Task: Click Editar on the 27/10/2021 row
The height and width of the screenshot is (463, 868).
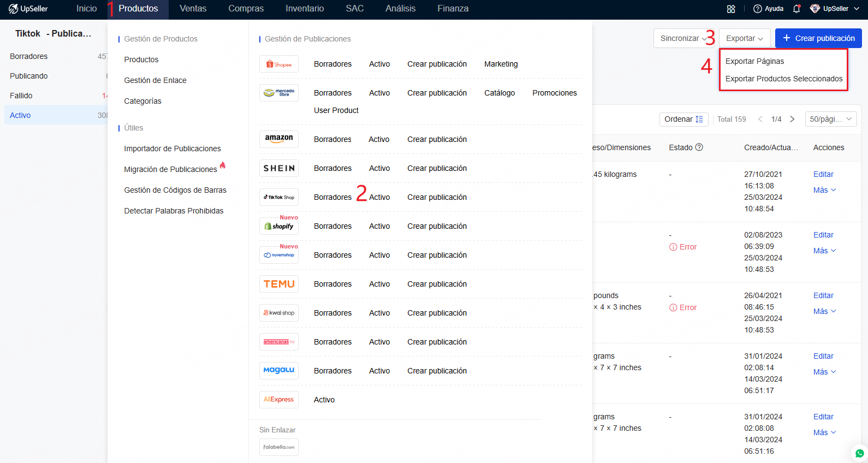Action: click(823, 174)
